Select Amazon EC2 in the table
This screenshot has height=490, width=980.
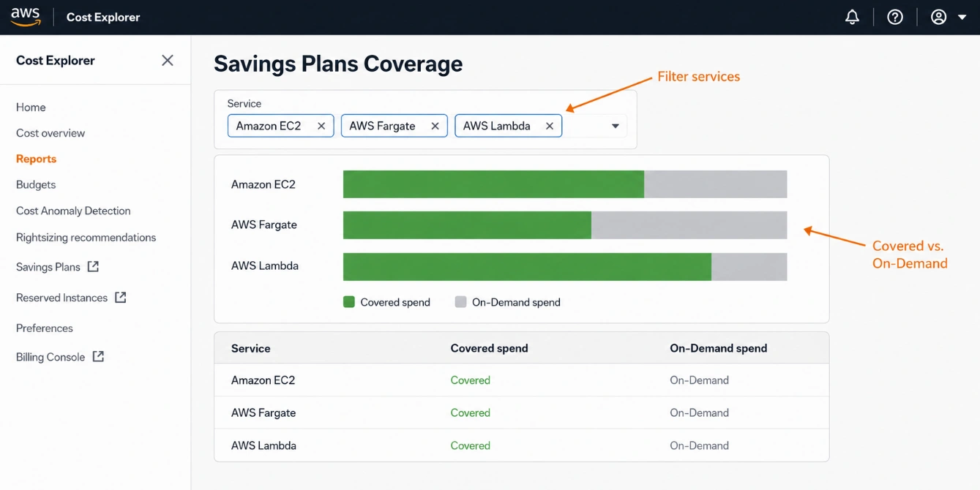point(263,380)
